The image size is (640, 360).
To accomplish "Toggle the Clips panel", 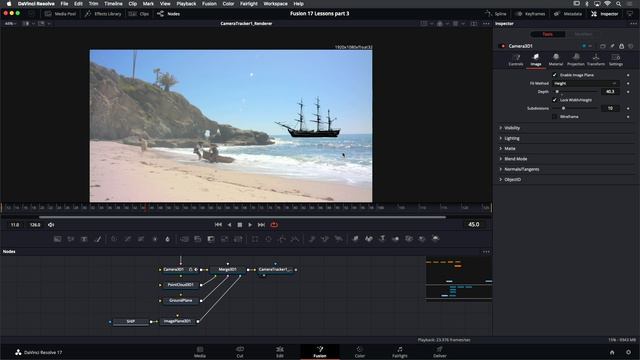I will (x=139, y=14).
